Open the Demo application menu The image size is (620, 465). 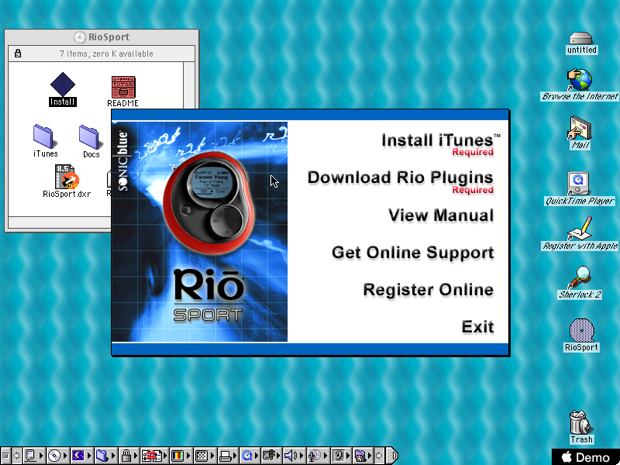point(586,457)
